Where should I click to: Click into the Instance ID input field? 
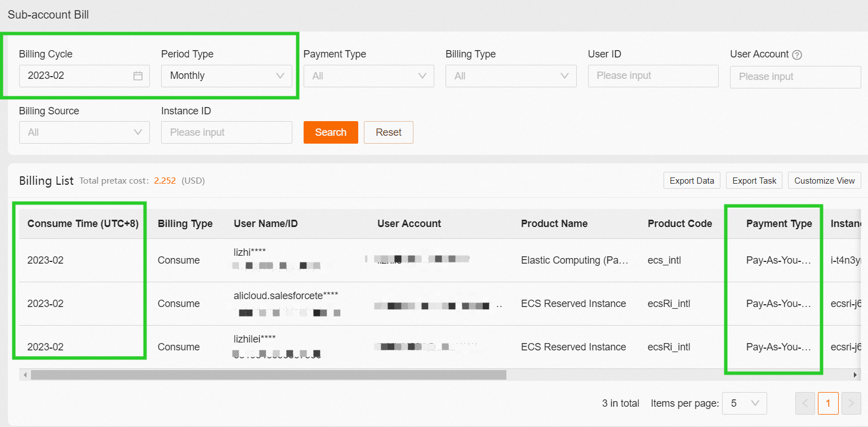click(x=226, y=132)
